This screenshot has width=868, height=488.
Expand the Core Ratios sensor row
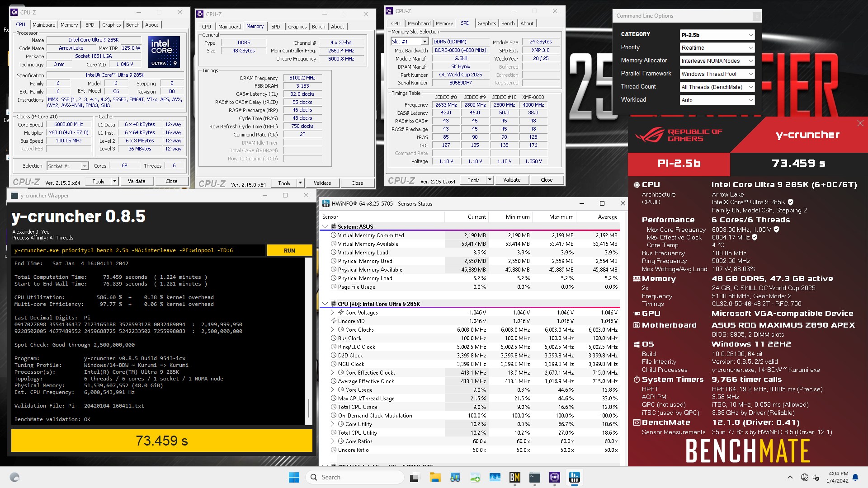pos(332,441)
